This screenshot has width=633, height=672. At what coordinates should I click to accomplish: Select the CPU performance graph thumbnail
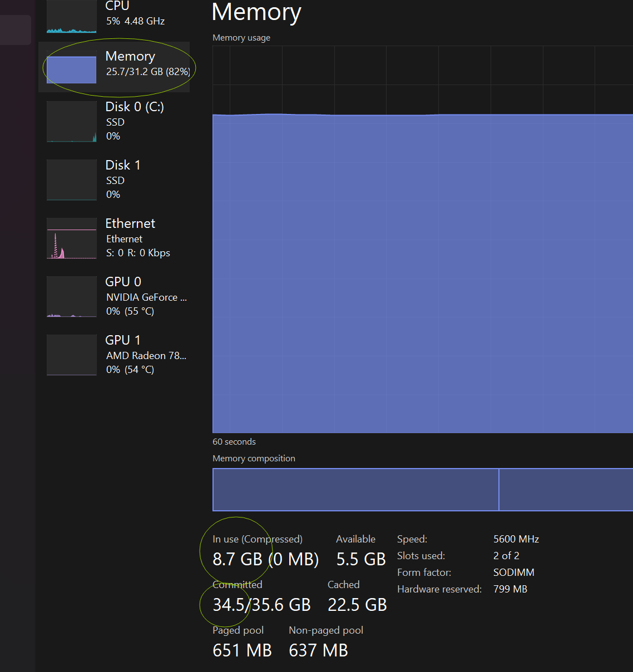point(72,17)
